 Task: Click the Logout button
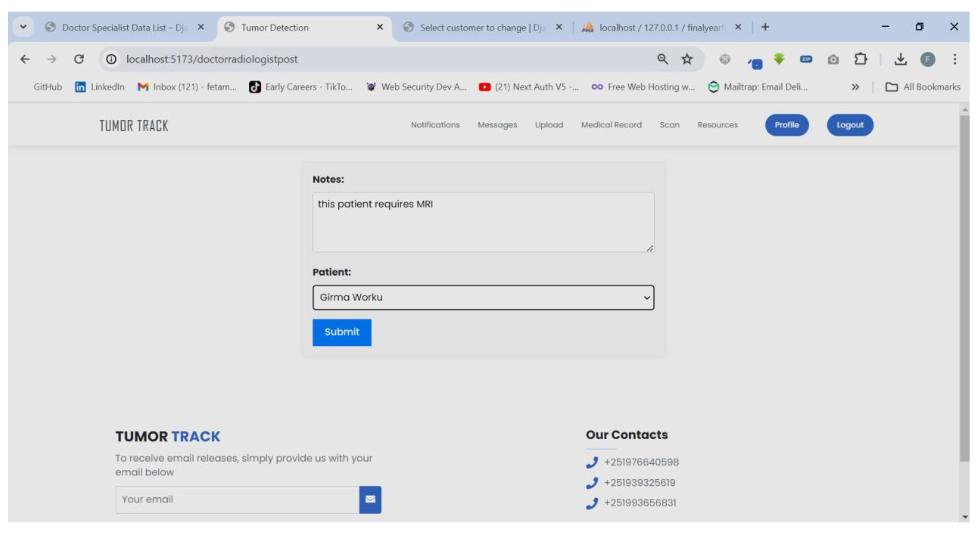point(850,125)
